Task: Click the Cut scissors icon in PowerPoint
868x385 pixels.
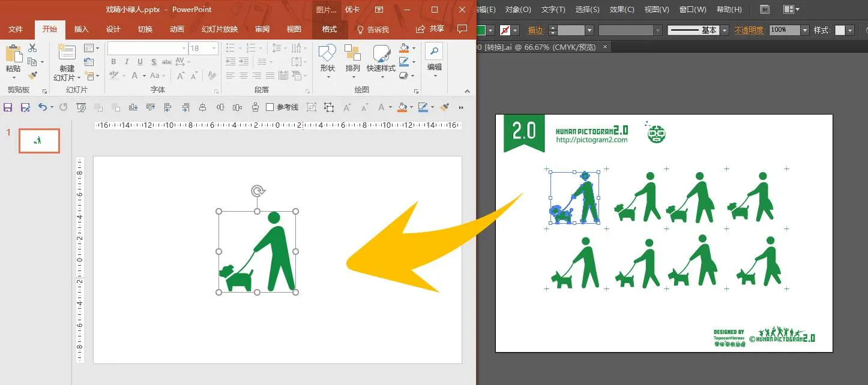Action: (32, 48)
